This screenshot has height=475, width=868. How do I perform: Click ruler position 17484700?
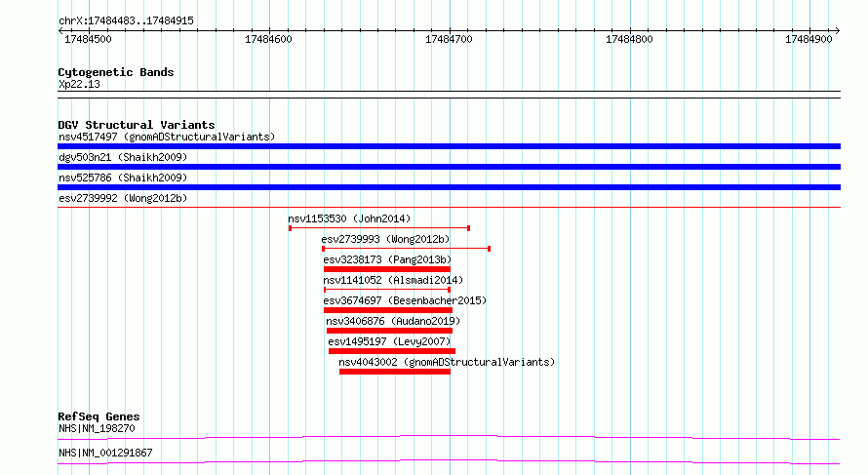[449, 39]
